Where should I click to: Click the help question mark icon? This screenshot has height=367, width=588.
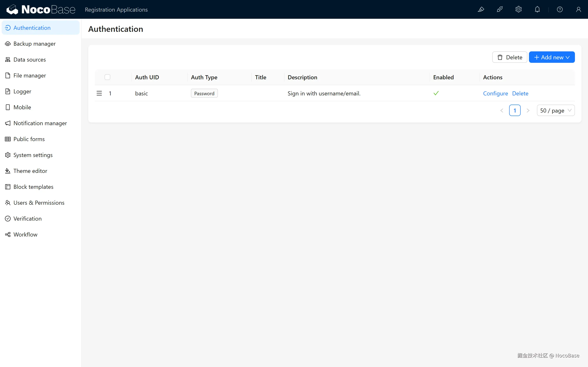(560, 9)
